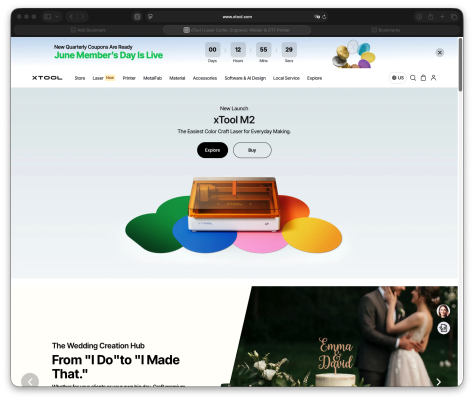Open the user account icon
The width and height of the screenshot is (474, 400).
tap(433, 78)
